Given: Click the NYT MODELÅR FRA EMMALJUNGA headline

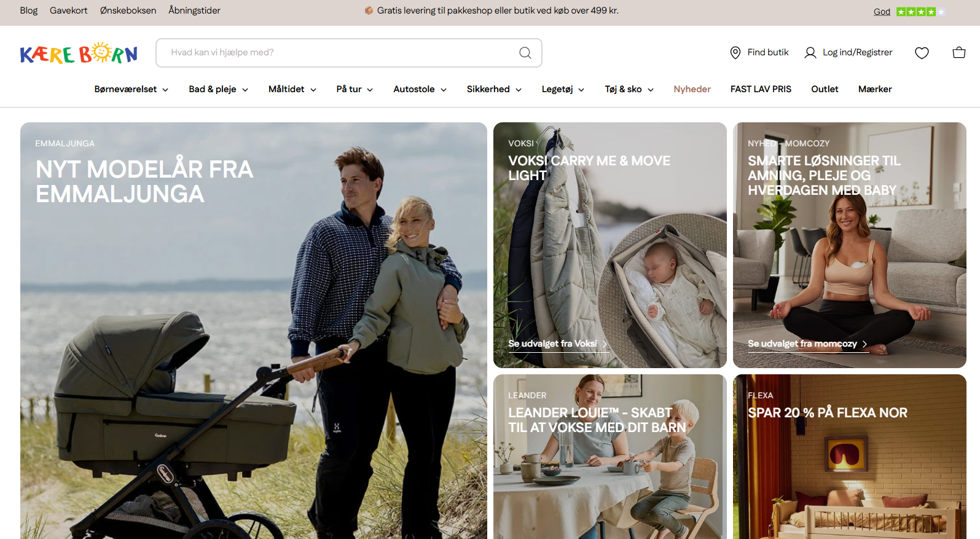Looking at the screenshot, I should coord(144,182).
